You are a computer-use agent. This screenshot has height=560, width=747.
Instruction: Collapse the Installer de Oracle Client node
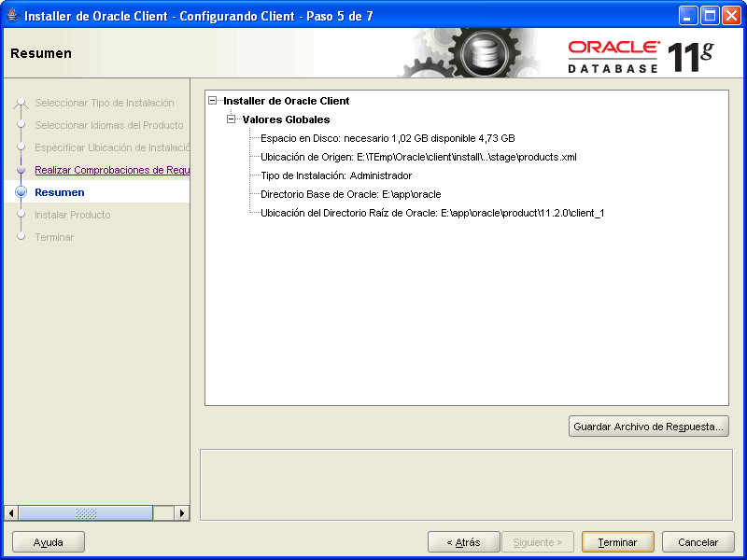213,101
